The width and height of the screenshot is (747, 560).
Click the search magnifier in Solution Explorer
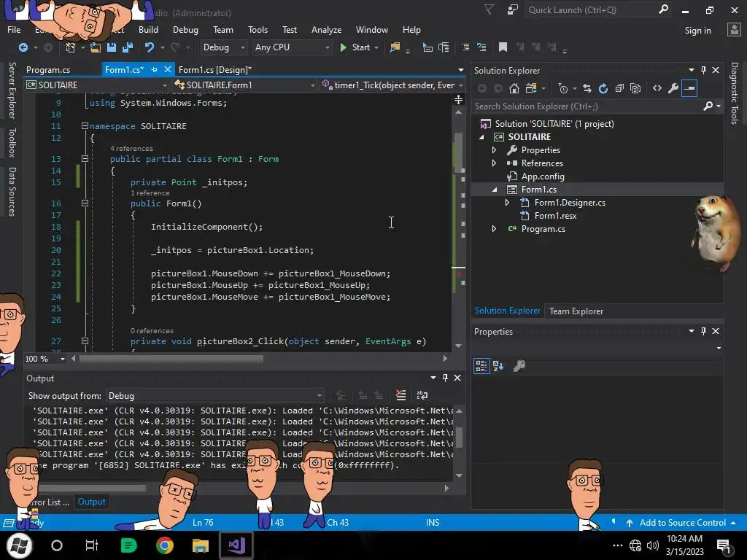click(708, 106)
